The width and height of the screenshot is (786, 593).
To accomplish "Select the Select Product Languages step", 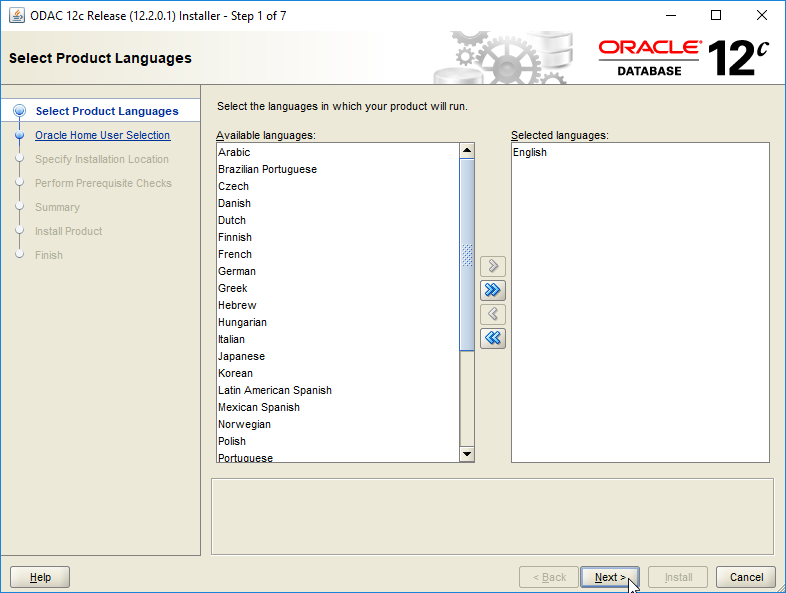I will [107, 111].
